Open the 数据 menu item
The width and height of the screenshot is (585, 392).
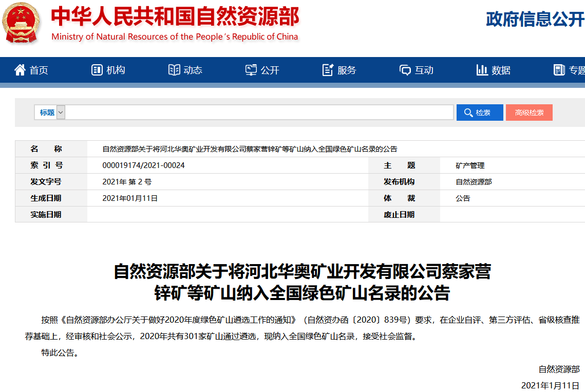tap(501, 70)
